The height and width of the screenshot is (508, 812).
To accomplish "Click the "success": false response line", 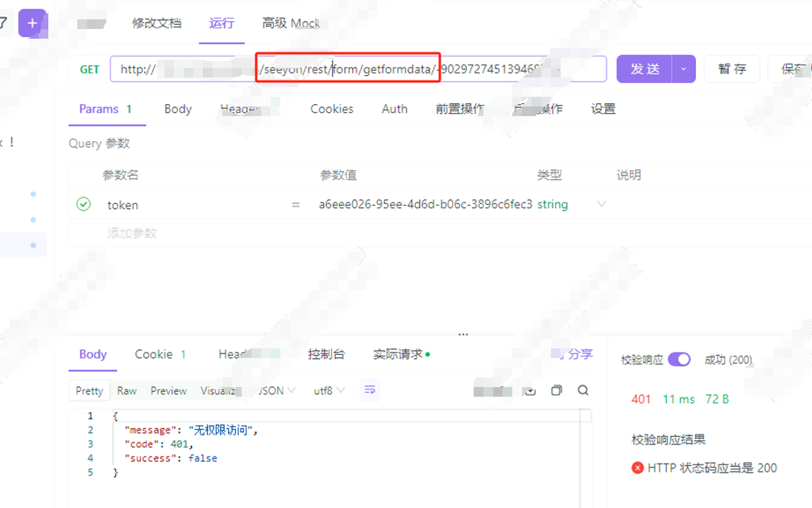I will pyautogui.click(x=171, y=458).
